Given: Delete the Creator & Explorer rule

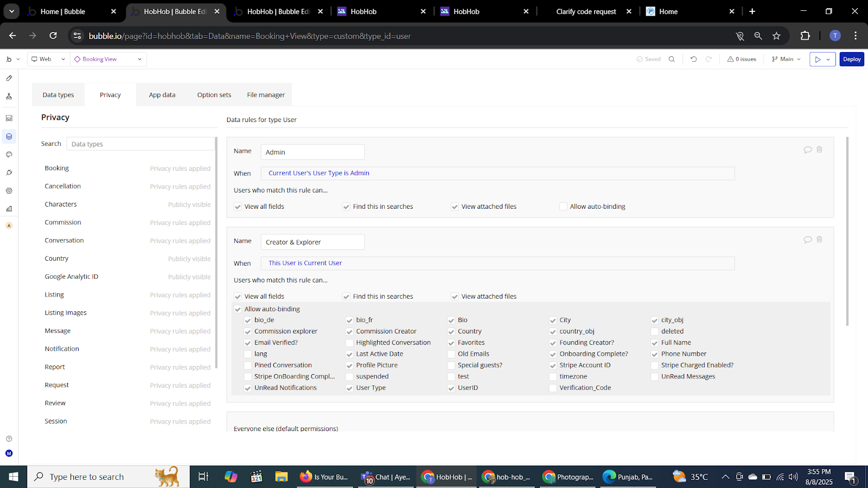Looking at the screenshot, I should 819,240.
